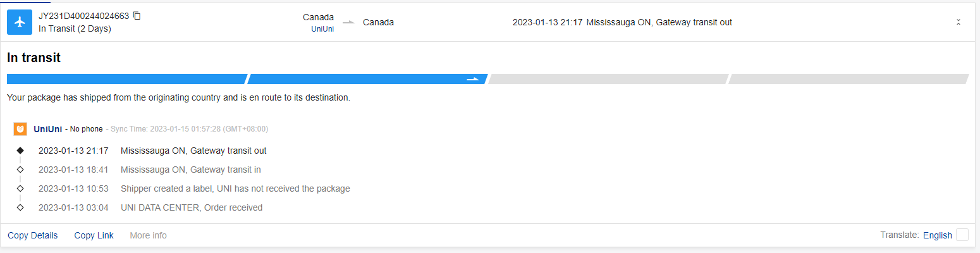The height and width of the screenshot is (253, 980).
Task: Collapse the tracking details panel
Action: [958, 22]
